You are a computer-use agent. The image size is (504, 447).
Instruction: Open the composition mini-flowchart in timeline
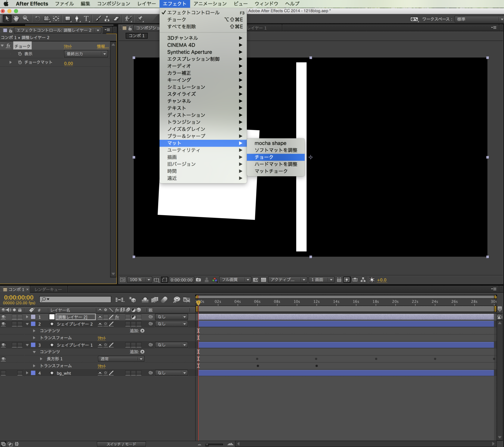pyautogui.click(x=120, y=300)
